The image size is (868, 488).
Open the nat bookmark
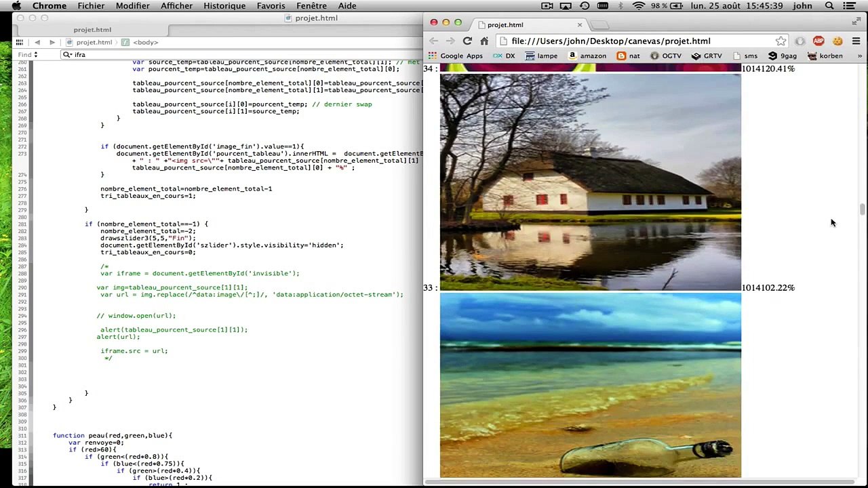pyautogui.click(x=628, y=56)
